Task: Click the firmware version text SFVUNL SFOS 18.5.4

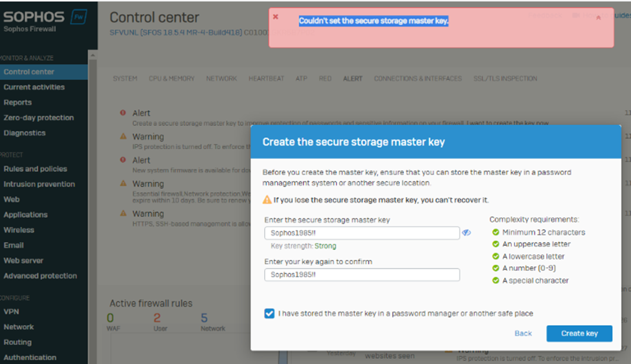Action: (x=176, y=32)
